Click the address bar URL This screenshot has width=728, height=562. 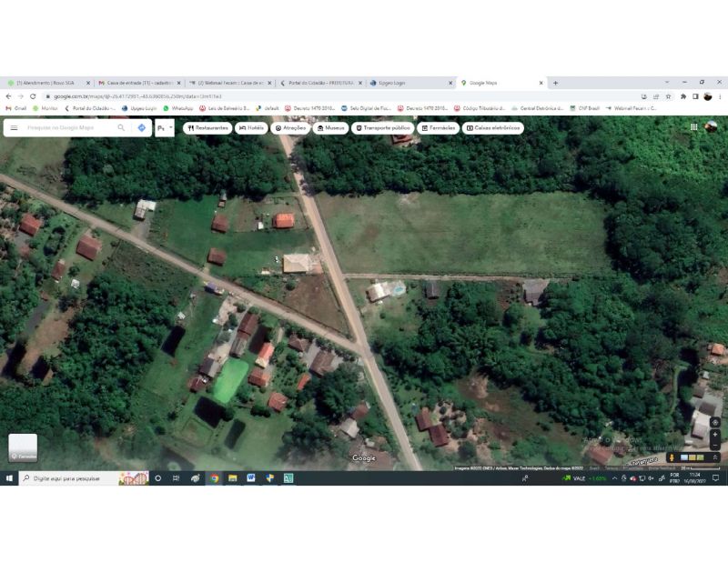[137, 96]
